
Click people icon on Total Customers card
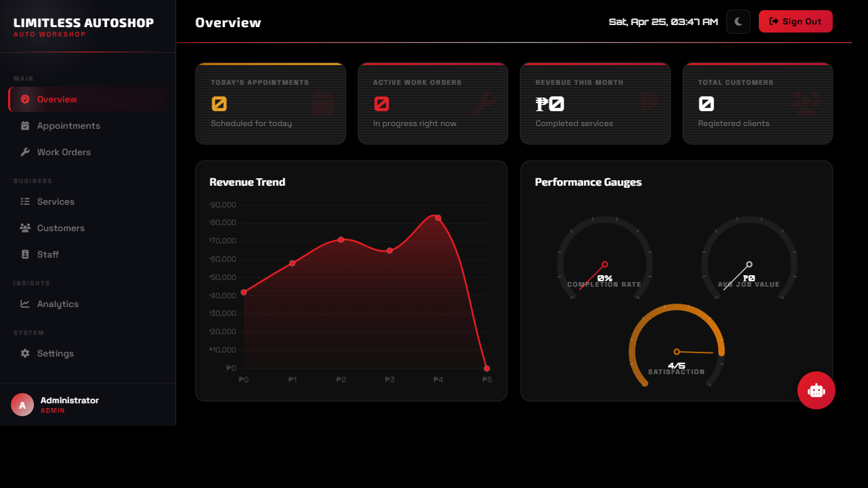click(806, 104)
